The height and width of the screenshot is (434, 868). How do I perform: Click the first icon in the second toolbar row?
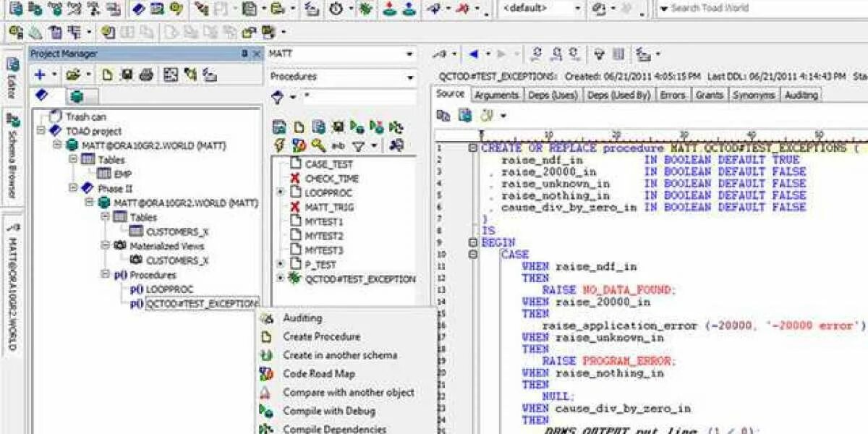pyautogui.click(x=15, y=32)
